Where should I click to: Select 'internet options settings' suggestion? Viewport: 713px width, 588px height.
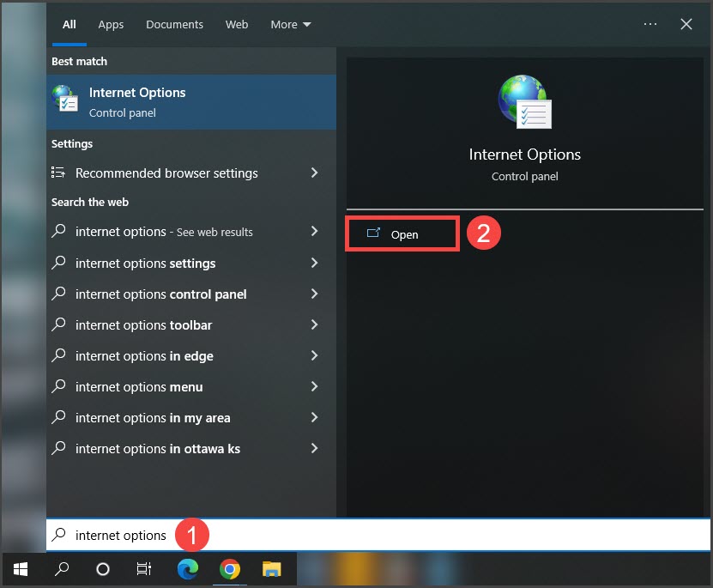pyautogui.click(x=191, y=263)
